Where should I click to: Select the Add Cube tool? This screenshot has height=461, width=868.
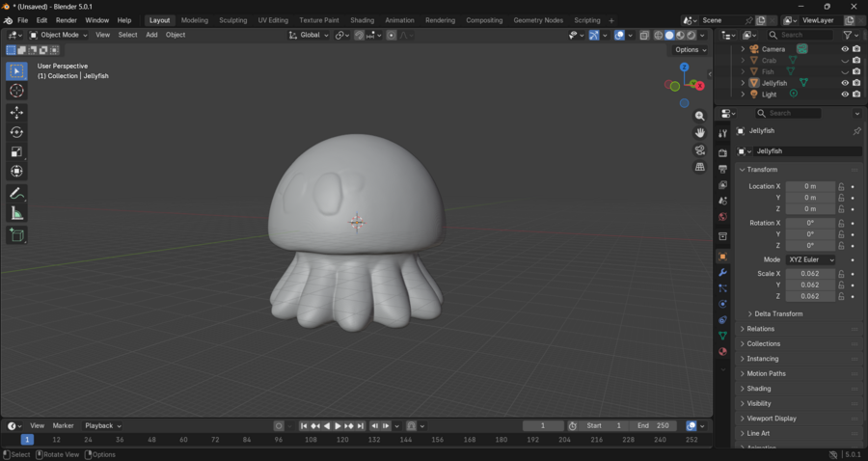coord(16,234)
